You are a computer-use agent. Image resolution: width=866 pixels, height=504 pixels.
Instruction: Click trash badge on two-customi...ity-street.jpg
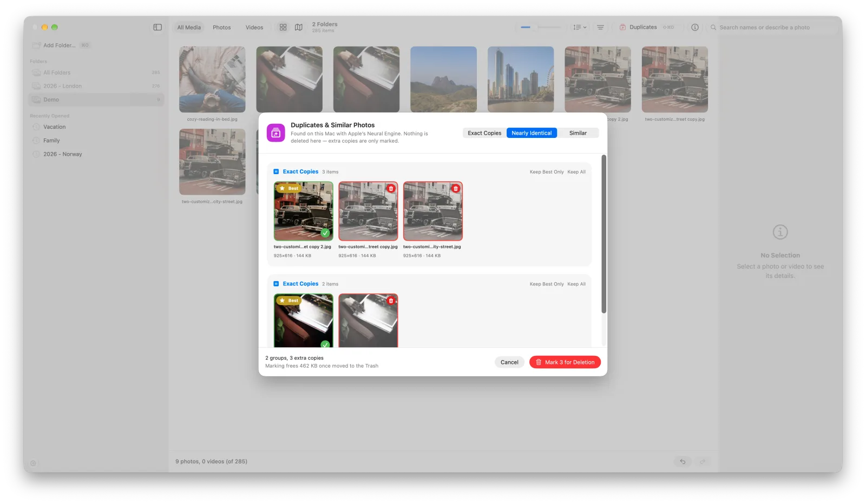pos(456,188)
